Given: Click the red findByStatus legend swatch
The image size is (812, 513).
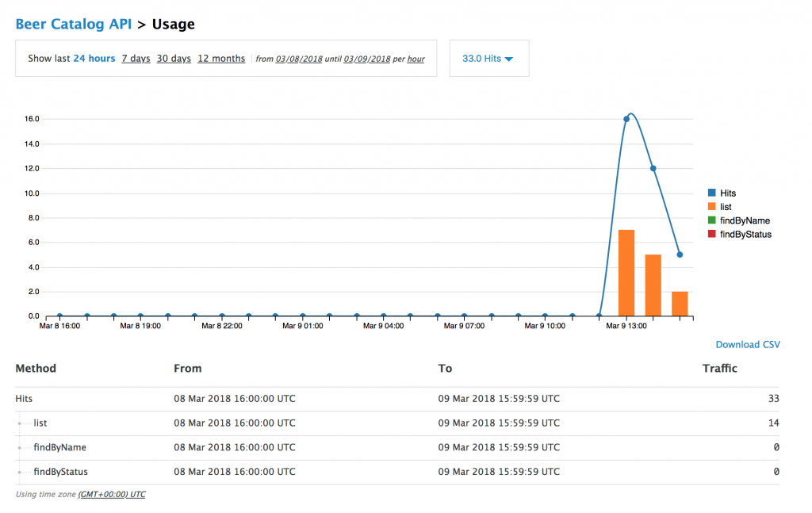Looking at the screenshot, I should (x=711, y=235).
